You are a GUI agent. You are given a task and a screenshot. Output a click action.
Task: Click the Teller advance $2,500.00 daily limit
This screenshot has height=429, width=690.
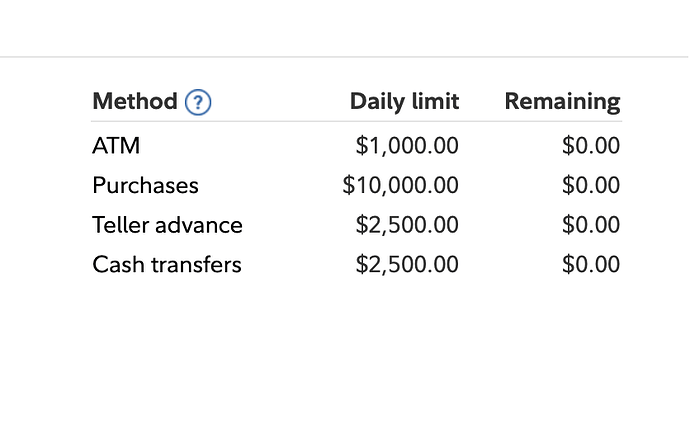pyautogui.click(x=407, y=225)
